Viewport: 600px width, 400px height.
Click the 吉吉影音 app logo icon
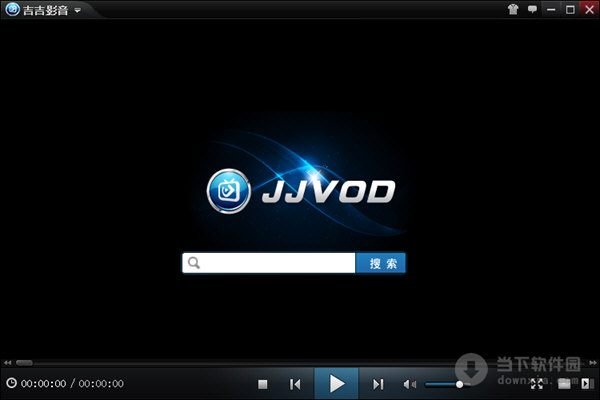pos(12,9)
